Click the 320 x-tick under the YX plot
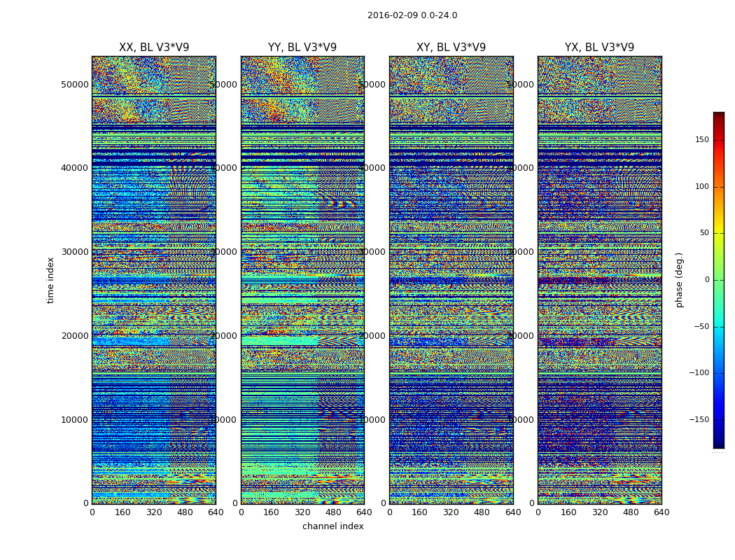 coord(599,512)
